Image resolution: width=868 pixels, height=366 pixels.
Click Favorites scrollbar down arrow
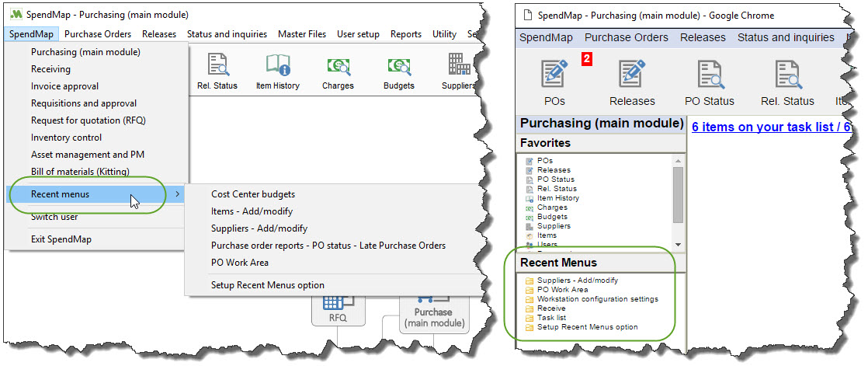(x=678, y=244)
